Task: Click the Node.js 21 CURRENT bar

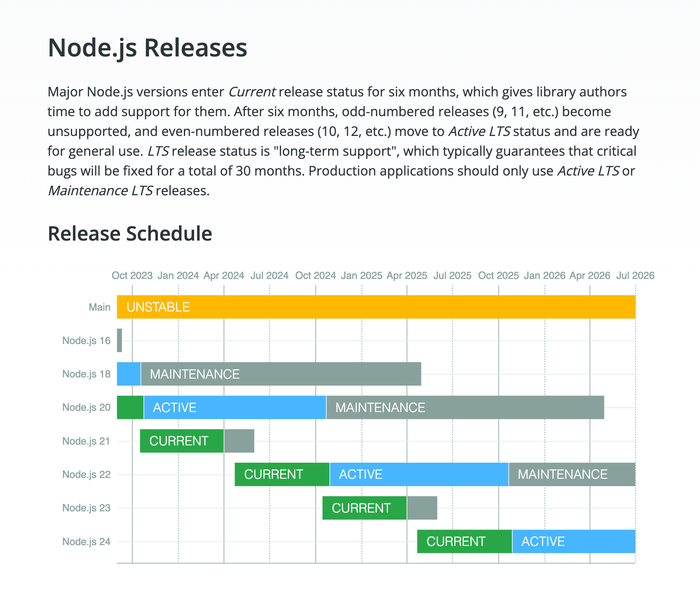Action: [182, 441]
